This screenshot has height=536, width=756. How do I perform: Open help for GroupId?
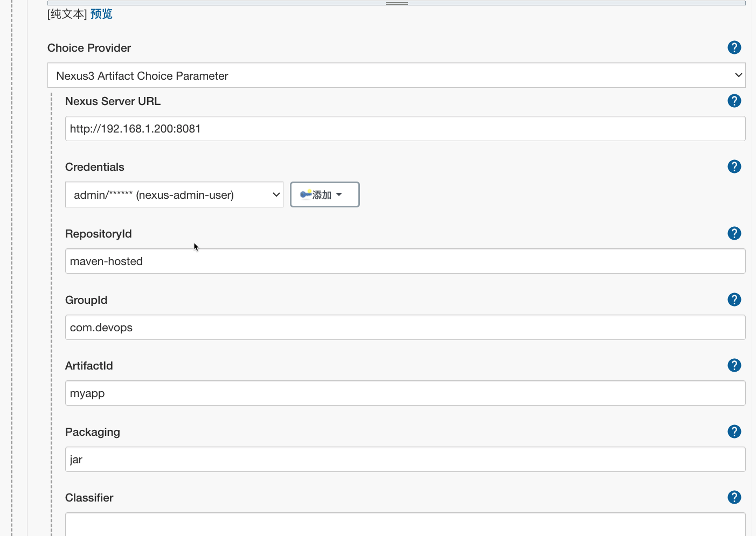click(x=734, y=300)
